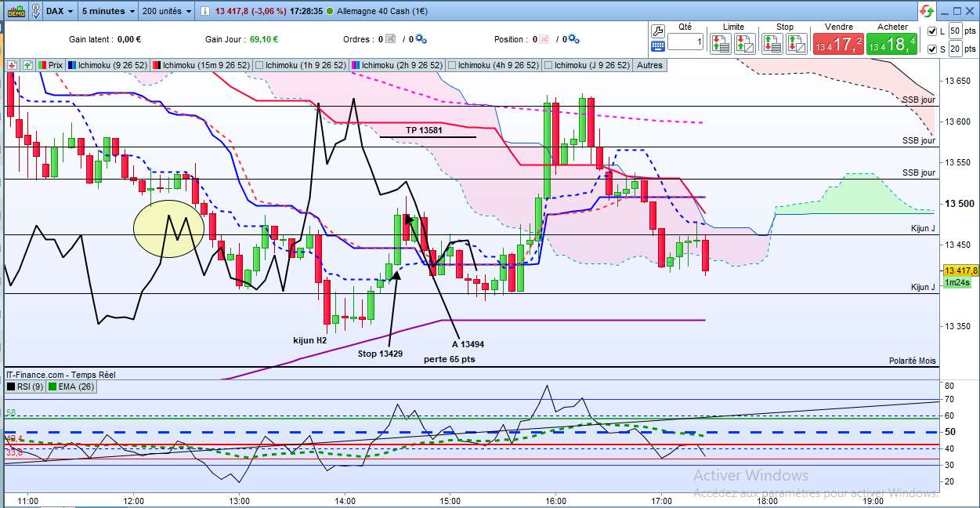Click the EMA (26) green color swatch
This screenshot has width=980, height=508.
[52, 386]
